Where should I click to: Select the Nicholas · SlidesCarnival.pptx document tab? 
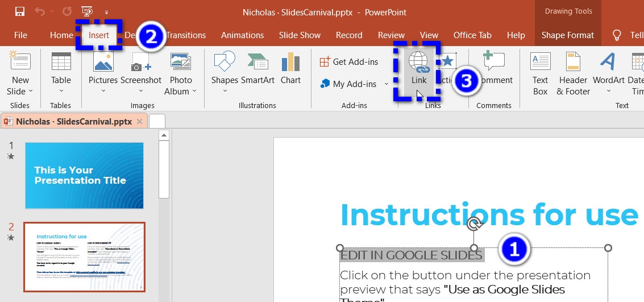[74, 121]
